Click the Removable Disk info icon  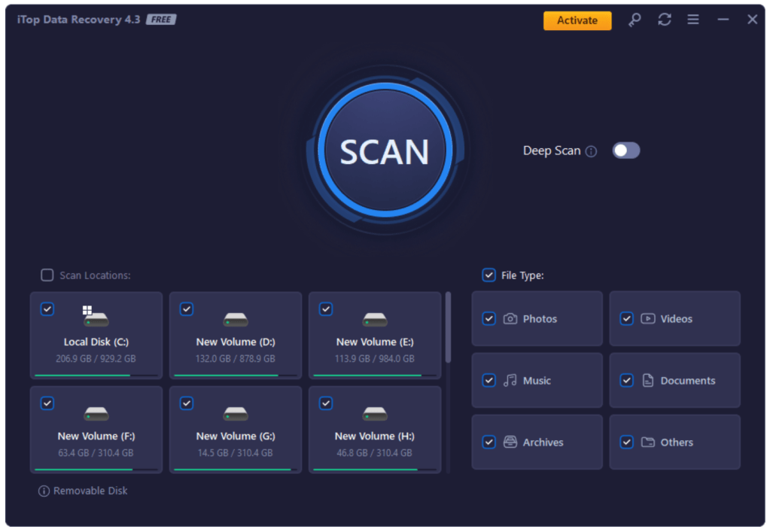point(45,491)
